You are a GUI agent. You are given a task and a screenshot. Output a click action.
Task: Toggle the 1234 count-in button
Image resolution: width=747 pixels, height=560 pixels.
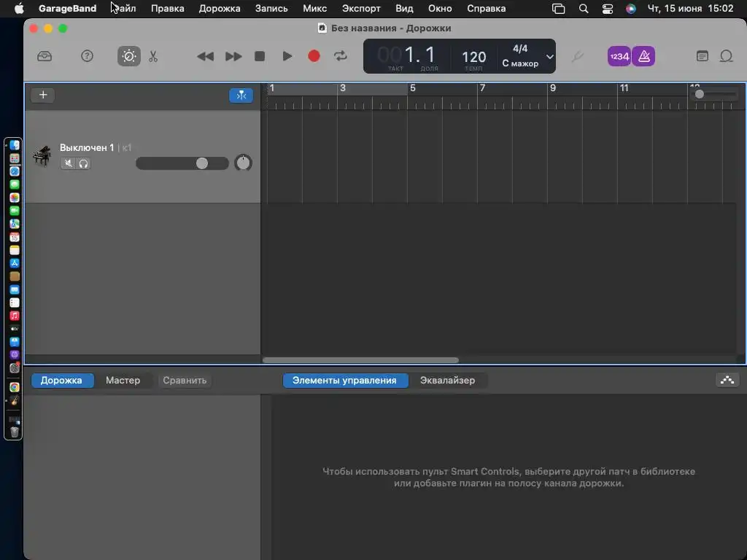click(x=619, y=56)
